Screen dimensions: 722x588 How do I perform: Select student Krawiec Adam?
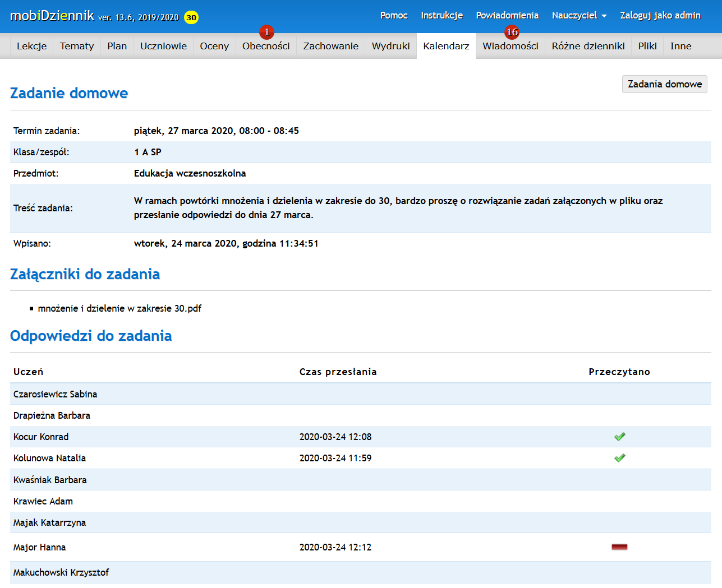click(43, 501)
